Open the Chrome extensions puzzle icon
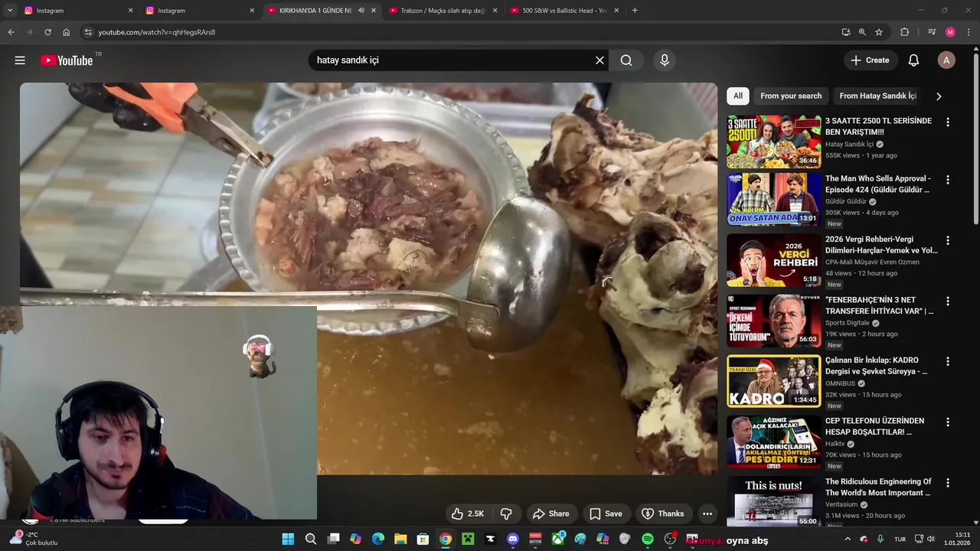This screenshot has height=551, width=980. [x=905, y=32]
